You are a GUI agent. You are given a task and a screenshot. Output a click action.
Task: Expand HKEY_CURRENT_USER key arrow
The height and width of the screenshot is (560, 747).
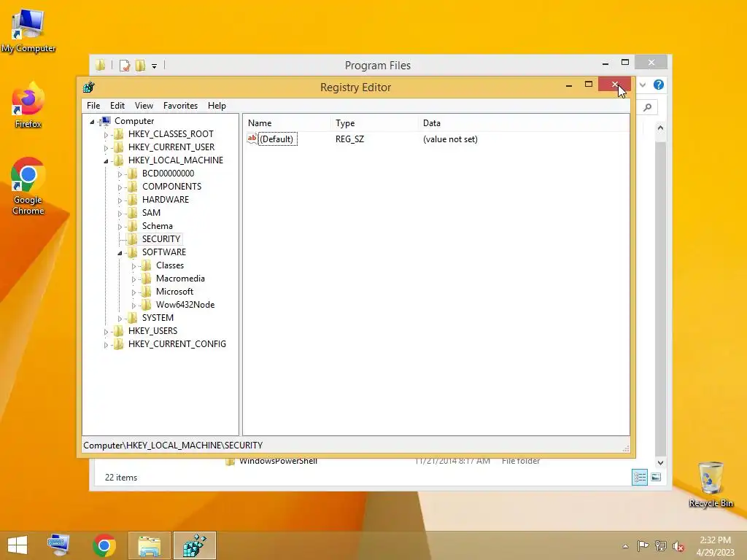coord(106,148)
